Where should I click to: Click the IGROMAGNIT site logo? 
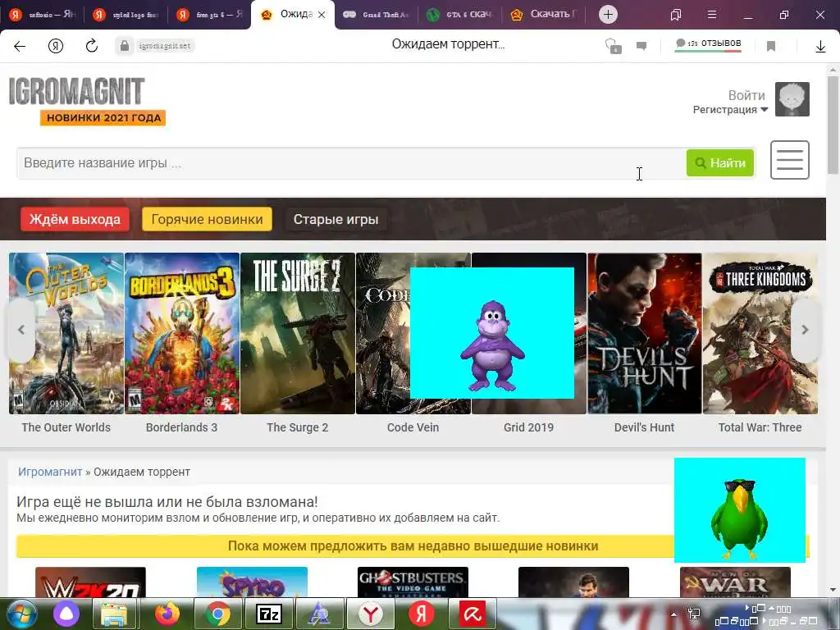pyautogui.click(x=76, y=91)
